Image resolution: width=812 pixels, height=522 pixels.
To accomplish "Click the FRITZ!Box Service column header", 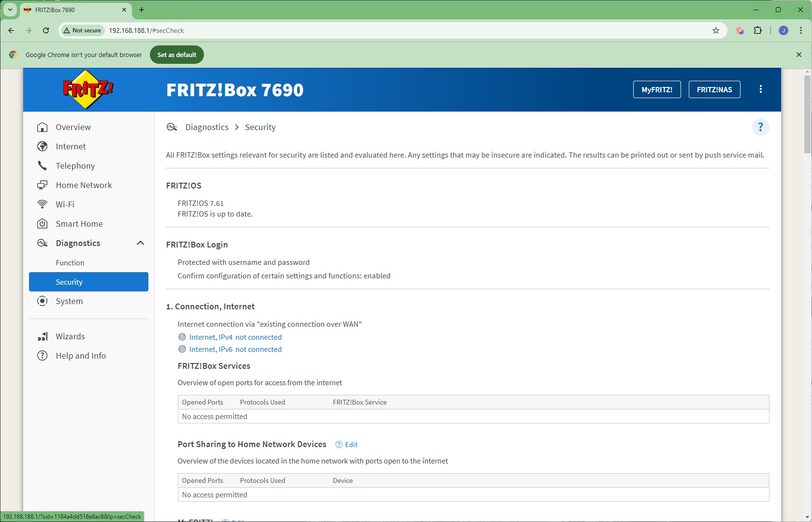I will [x=360, y=402].
